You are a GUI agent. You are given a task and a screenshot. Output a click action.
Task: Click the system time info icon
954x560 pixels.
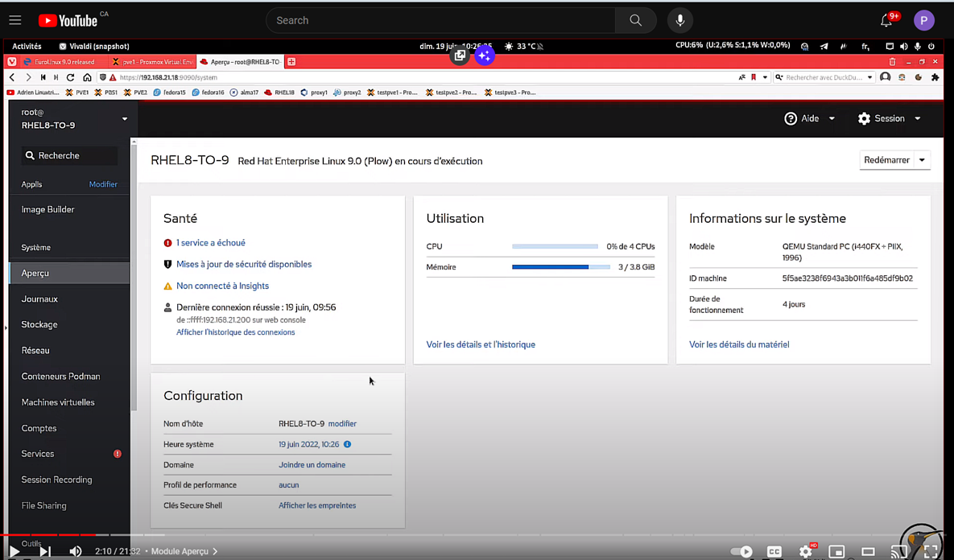point(348,444)
